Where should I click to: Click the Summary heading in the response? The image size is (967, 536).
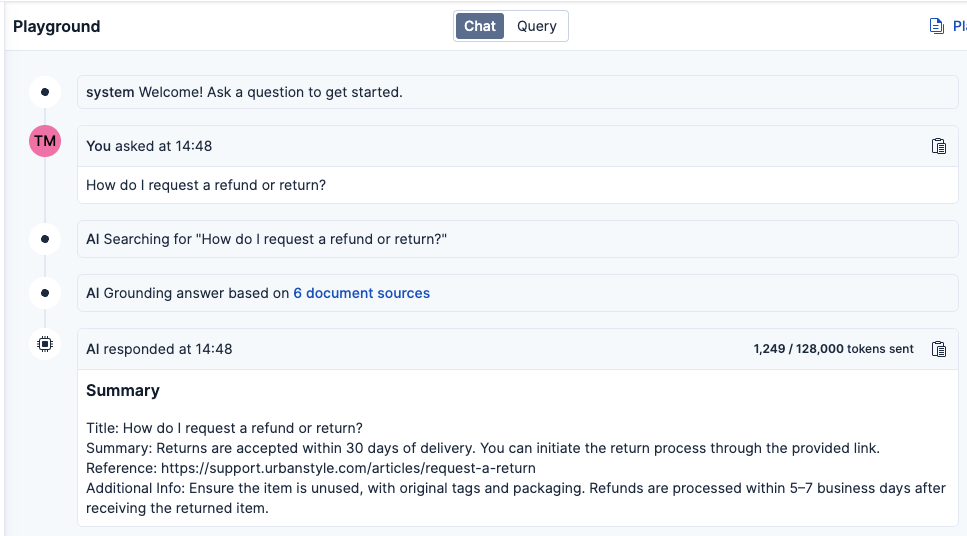[123, 390]
